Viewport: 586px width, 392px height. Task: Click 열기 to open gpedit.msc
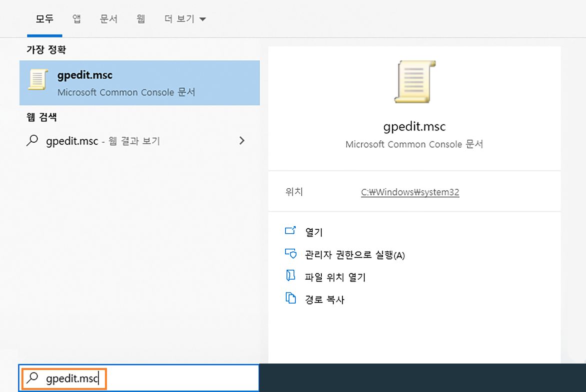[x=314, y=232]
